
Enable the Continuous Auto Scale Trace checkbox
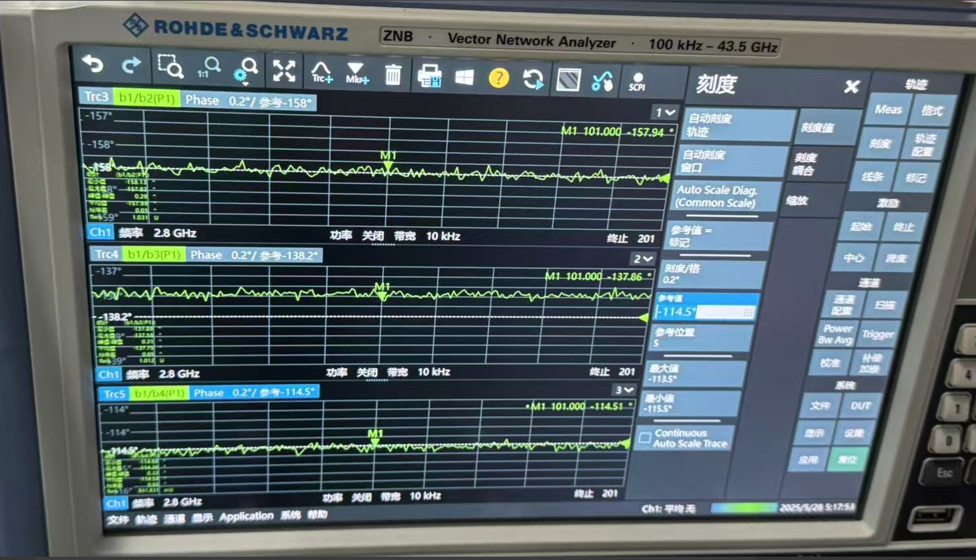click(x=645, y=438)
